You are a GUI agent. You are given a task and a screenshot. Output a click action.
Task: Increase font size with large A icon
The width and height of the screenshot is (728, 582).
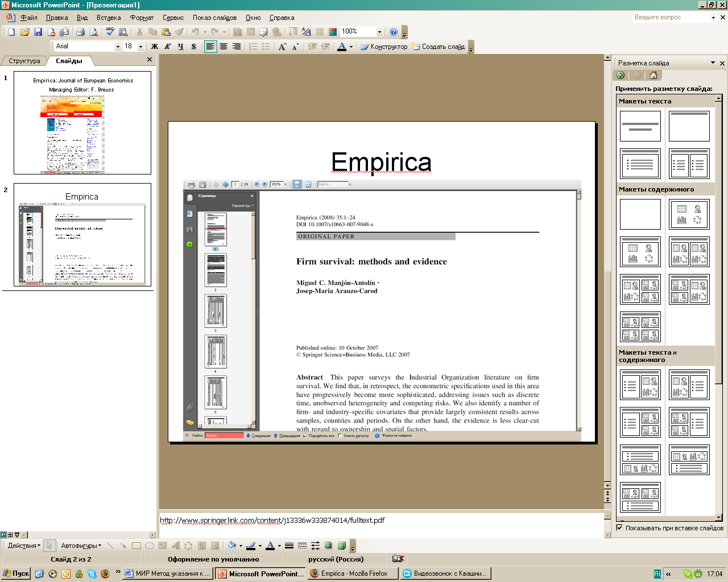[282, 47]
